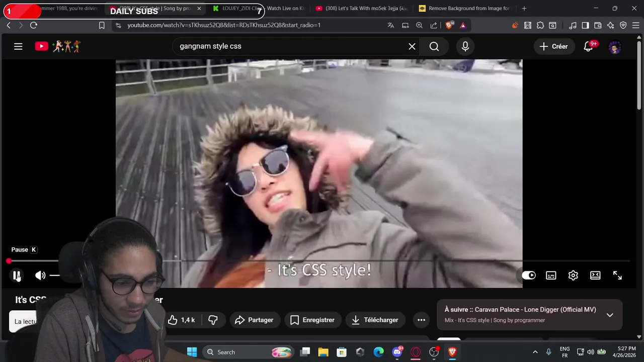Open the extensions puzzle icon
The width and height of the screenshot is (644, 362).
[540, 25]
